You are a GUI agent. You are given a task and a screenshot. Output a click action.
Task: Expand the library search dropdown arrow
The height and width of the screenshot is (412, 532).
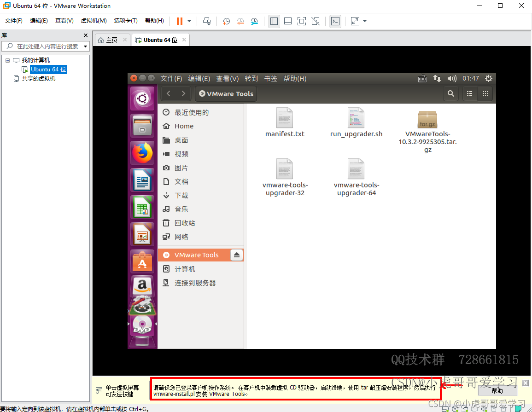coord(86,46)
